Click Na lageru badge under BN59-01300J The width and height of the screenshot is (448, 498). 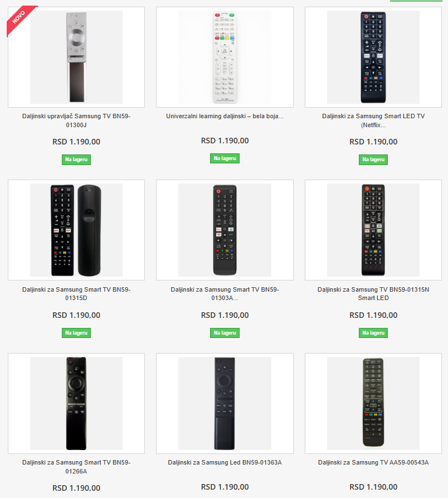(76, 159)
